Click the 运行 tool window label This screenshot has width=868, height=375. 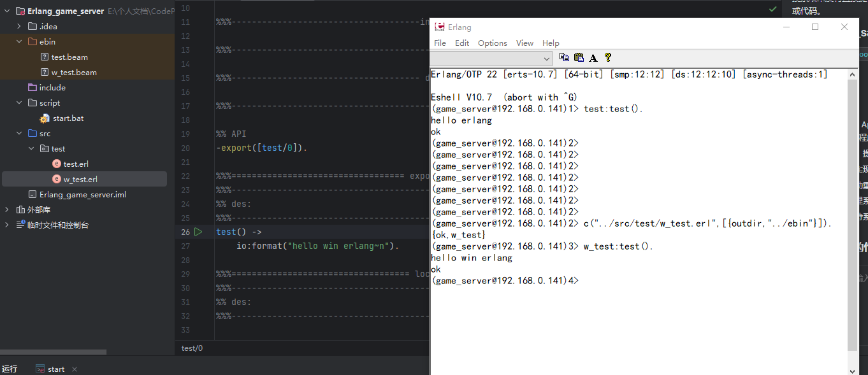click(x=10, y=369)
